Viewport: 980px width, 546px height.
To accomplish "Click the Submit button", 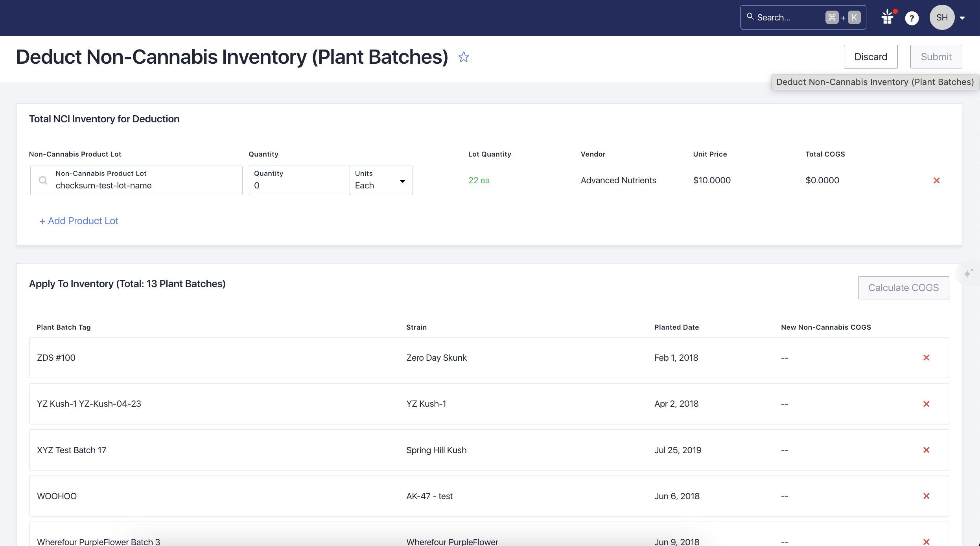I will [936, 57].
